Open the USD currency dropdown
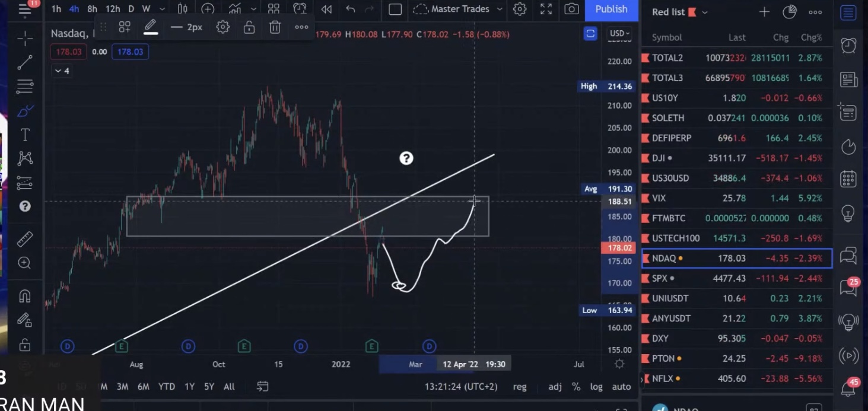 point(620,34)
